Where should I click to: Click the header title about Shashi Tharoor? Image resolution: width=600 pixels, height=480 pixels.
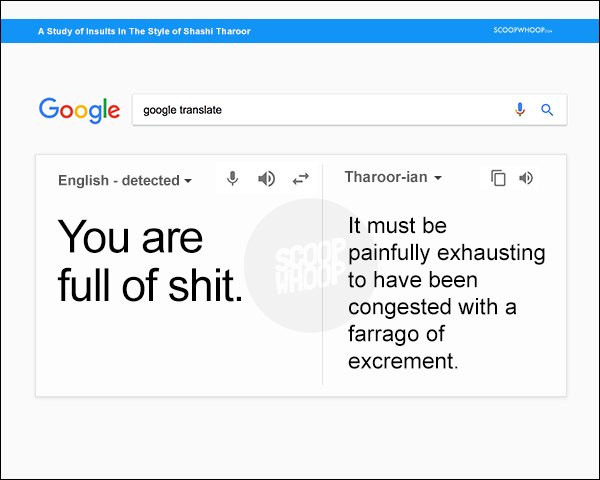[x=144, y=31]
